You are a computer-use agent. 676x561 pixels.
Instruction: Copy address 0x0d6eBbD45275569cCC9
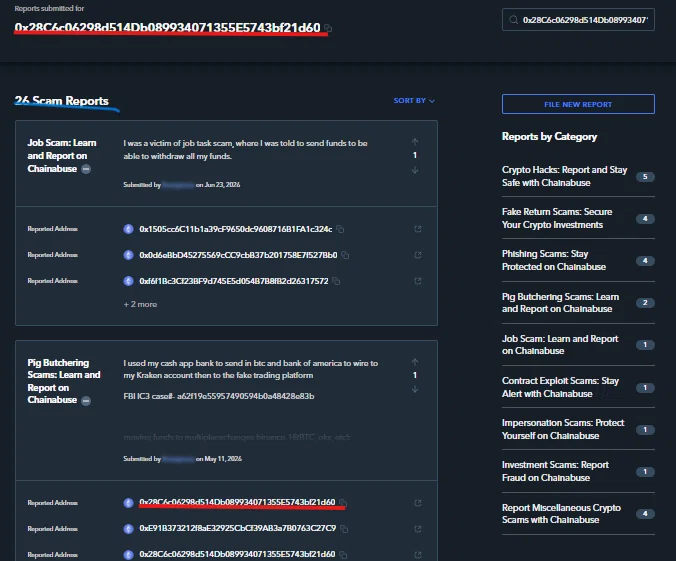pyautogui.click(x=345, y=255)
